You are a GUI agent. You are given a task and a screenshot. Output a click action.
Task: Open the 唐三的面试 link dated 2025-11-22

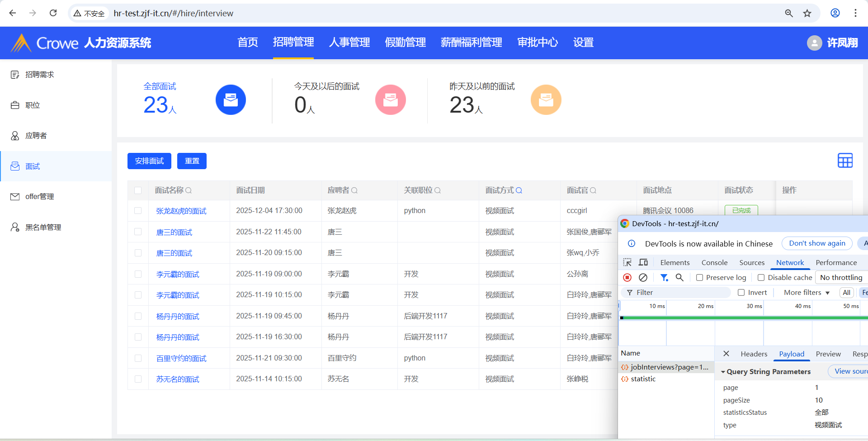[x=174, y=232]
